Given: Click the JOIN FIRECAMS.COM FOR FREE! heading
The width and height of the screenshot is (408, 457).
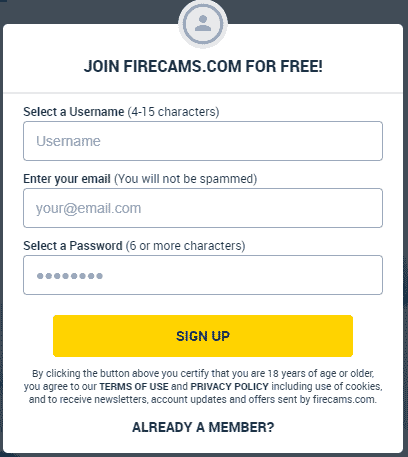Looking at the screenshot, I should (x=203, y=66).
